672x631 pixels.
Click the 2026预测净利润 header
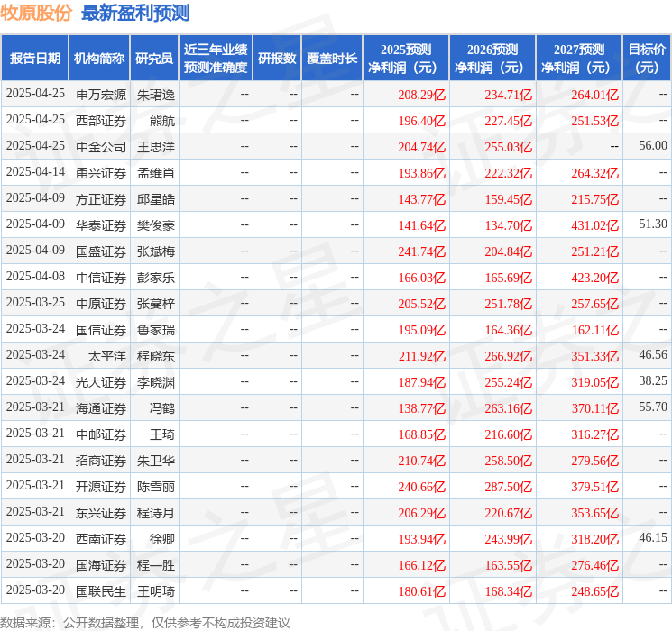pos(492,59)
